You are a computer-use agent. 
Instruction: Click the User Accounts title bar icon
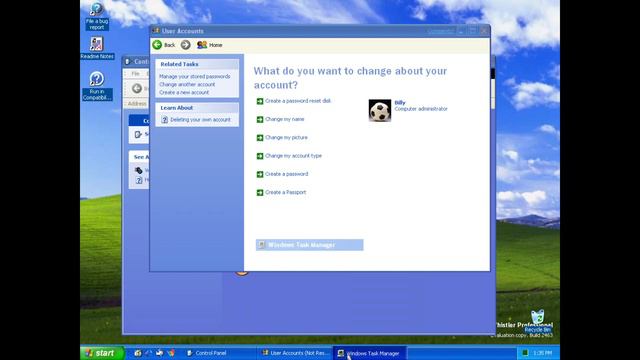click(x=156, y=31)
